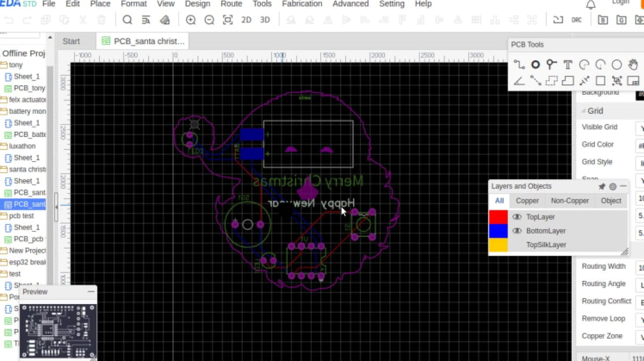Click the red TopLayer color swatch

pos(498,217)
